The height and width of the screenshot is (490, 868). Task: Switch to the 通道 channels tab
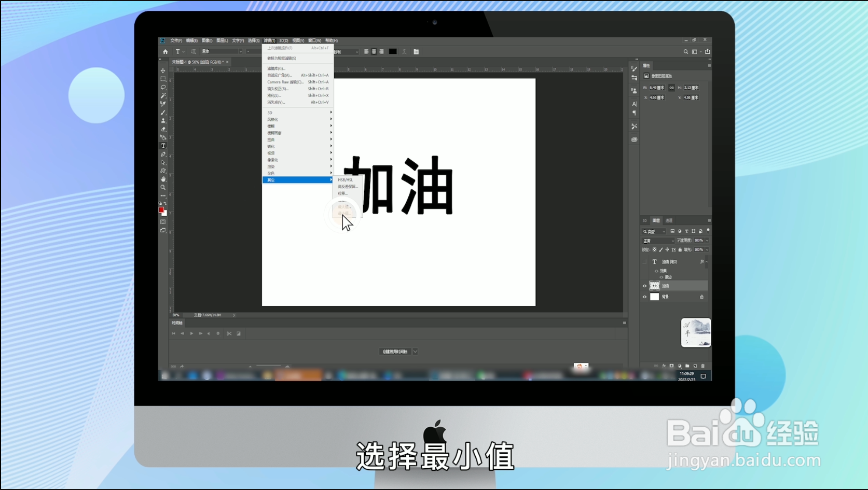[x=669, y=220]
